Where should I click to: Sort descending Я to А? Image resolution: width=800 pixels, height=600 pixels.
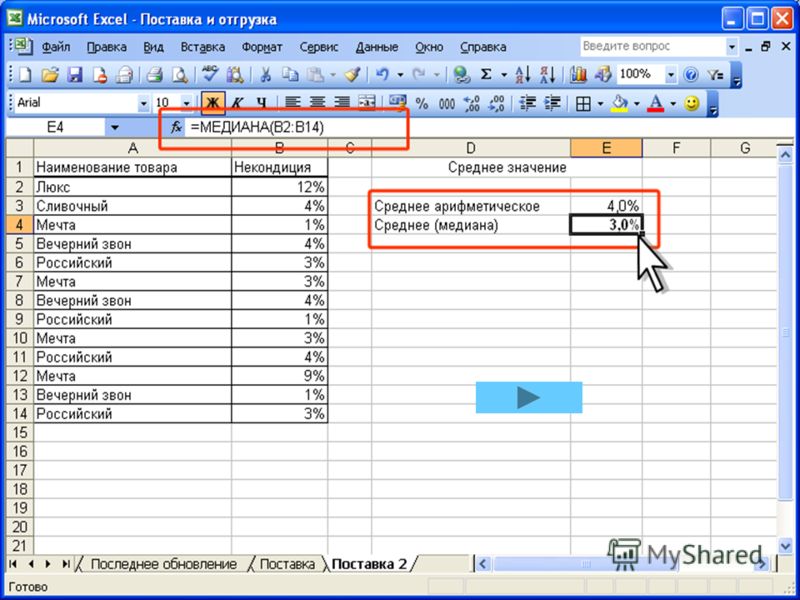pos(547,75)
